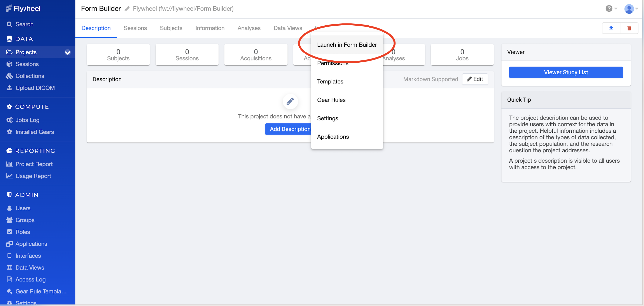Click the REPORTING pie chart icon
Screen dimensions: 644x306
tap(9, 151)
